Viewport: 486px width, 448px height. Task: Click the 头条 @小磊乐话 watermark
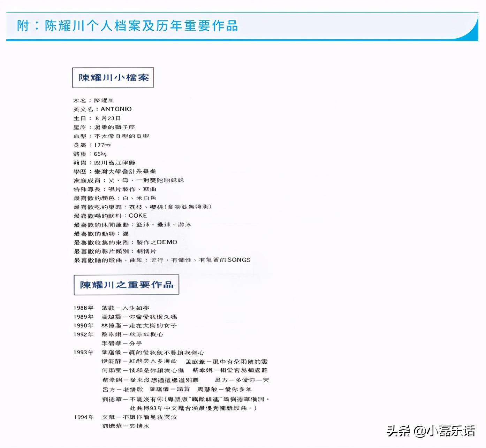click(430, 431)
